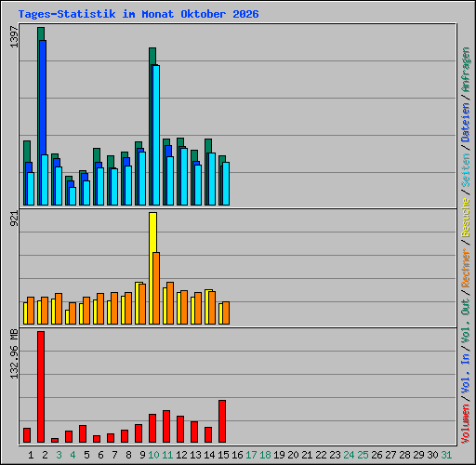This screenshot has width=476, height=465.
Task: Click the y-axis value "921"
Action: click(14, 218)
